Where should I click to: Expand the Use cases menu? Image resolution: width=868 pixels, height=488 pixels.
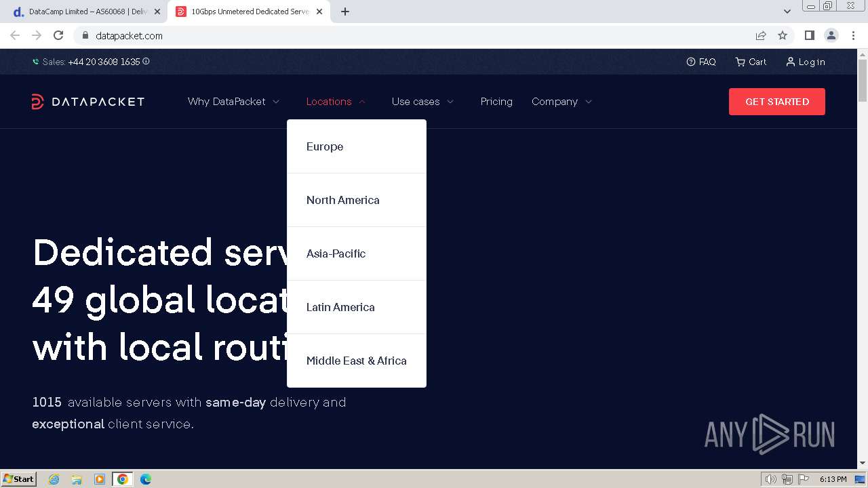click(422, 102)
